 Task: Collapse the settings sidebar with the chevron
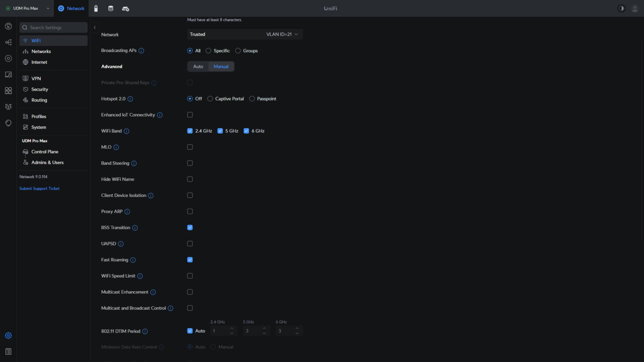[x=94, y=27]
